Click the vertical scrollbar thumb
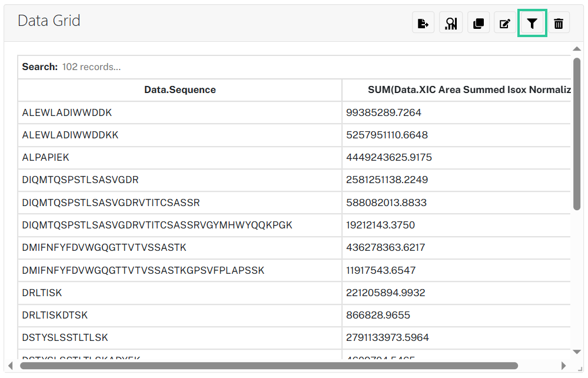 [577, 134]
